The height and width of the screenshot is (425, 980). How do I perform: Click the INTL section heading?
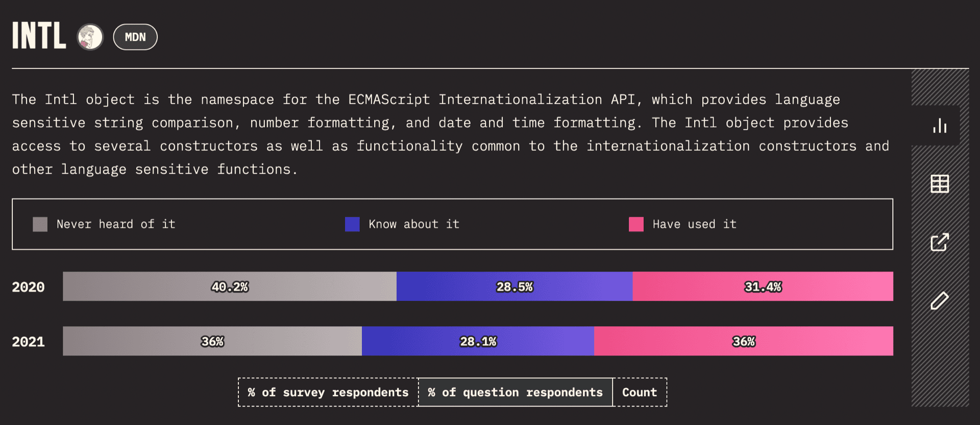point(39,36)
